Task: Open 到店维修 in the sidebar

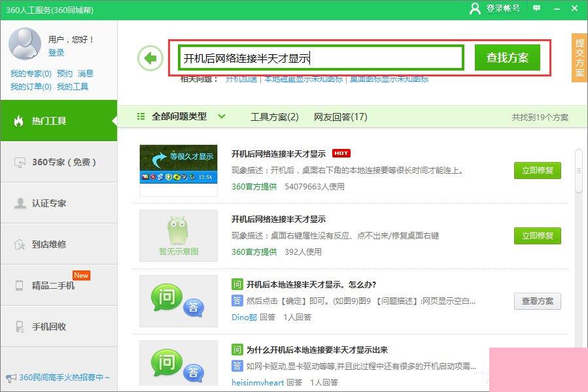Action: pyautogui.click(x=59, y=244)
